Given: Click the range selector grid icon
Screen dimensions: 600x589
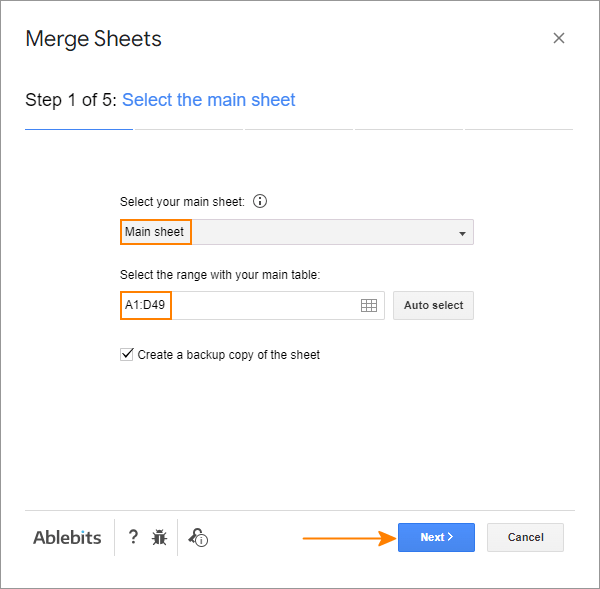Looking at the screenshot, I should [x=369, y=305].
